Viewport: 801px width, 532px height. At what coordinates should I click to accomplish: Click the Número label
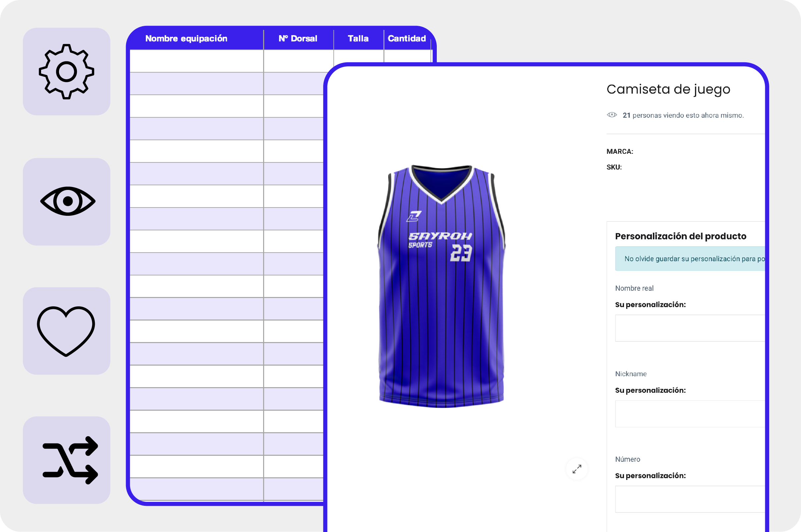click(x=628, y=459)
